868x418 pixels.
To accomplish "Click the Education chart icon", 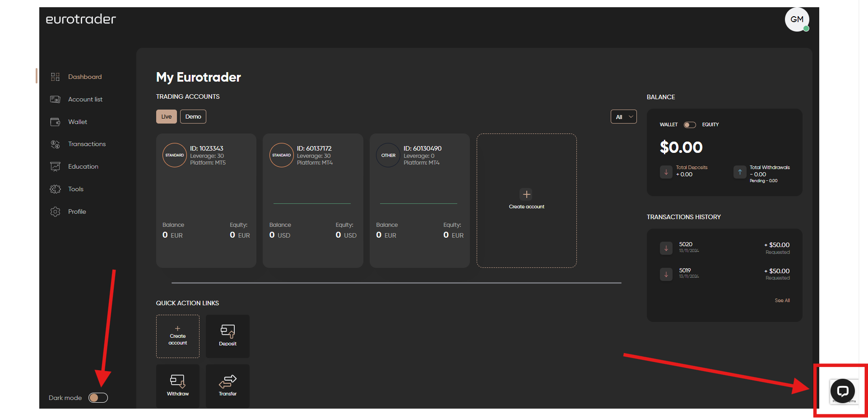I will coord(55,166).
